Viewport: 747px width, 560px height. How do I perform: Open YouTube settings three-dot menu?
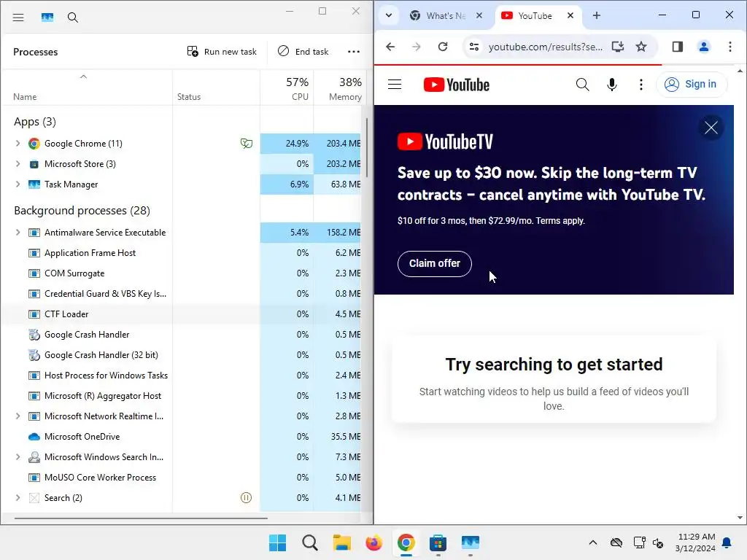640,85
